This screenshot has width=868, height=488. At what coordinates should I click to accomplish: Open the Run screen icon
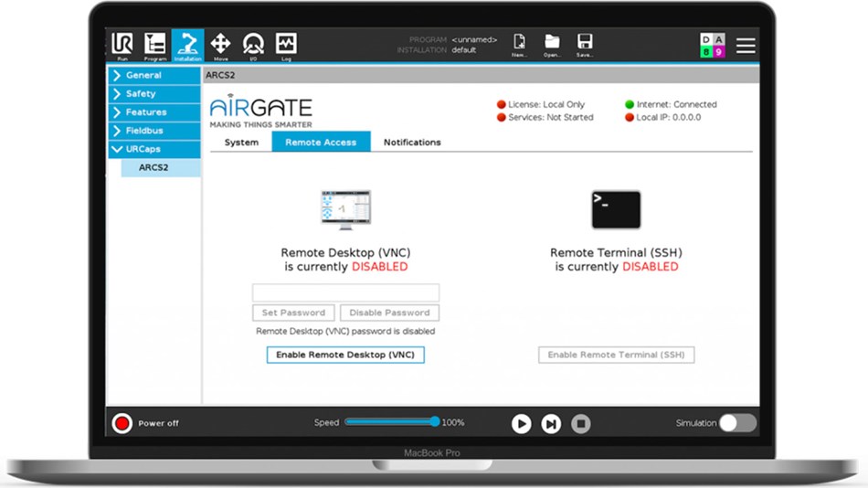122,45
